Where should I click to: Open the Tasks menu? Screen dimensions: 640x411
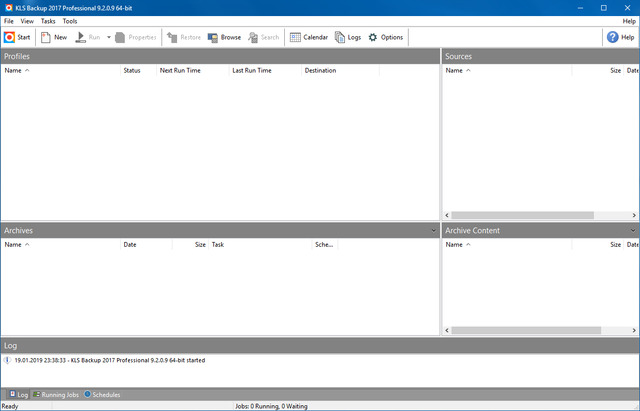(x=48, y=21)
